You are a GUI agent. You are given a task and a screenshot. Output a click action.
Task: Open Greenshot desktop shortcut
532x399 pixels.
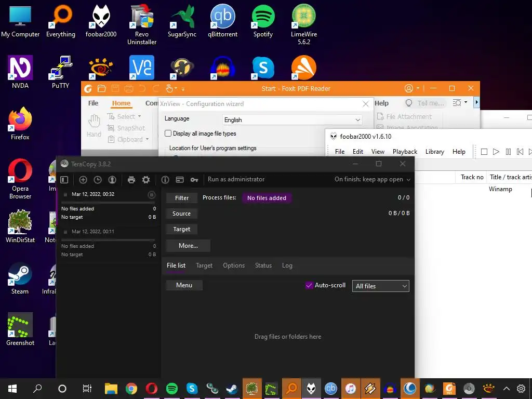20,329
